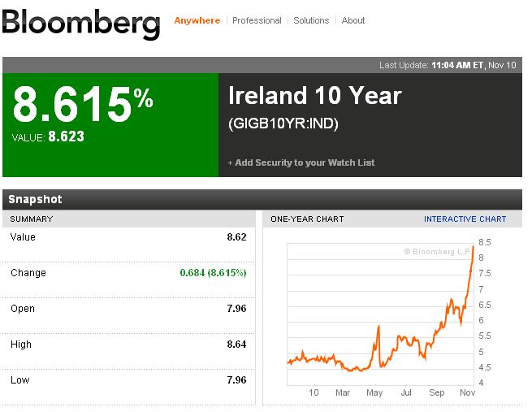Select the Ireland 10 Year title
Viewport: 532px width, 416px height.
click(x=315, y=97)
